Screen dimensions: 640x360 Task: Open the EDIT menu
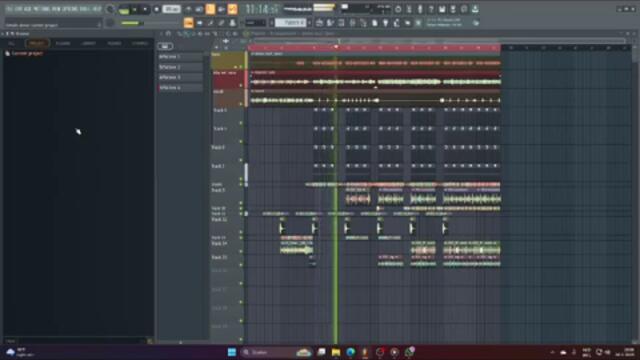(18, 9)
